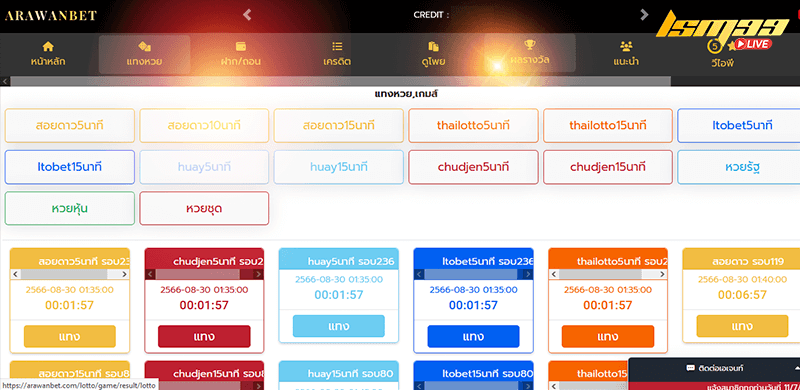Open the clipboard icon ดูโพย

433,54
